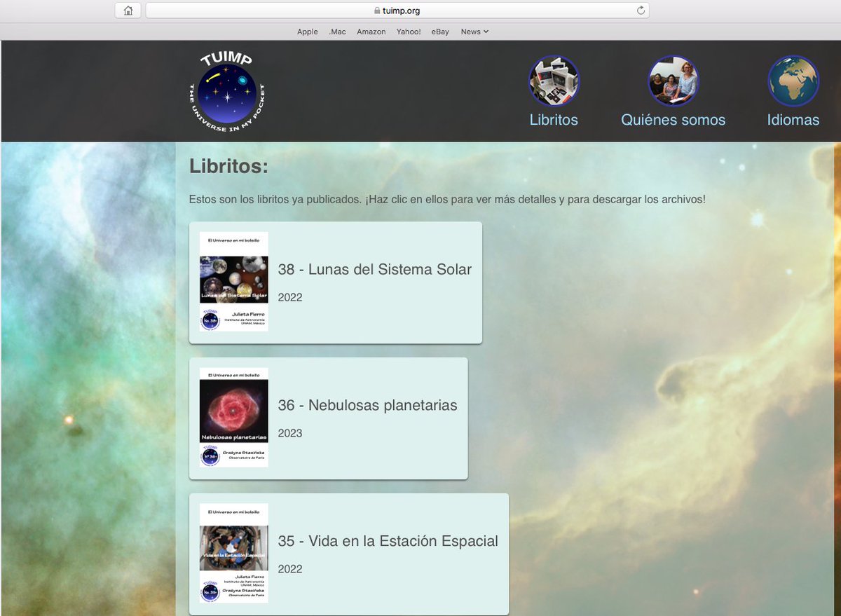Open the Quiénes somos menu label
This screenshot has width=841, height=616.
coord(673,120)
